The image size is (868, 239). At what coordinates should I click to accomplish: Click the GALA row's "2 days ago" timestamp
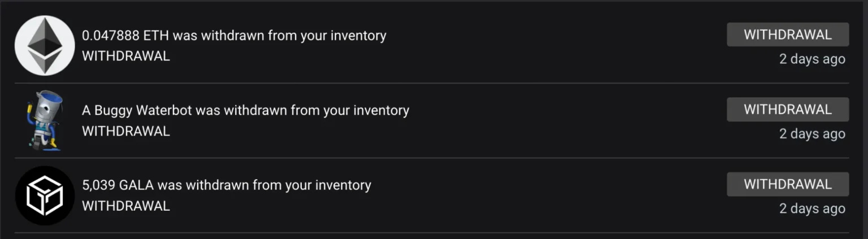(812, 208)
